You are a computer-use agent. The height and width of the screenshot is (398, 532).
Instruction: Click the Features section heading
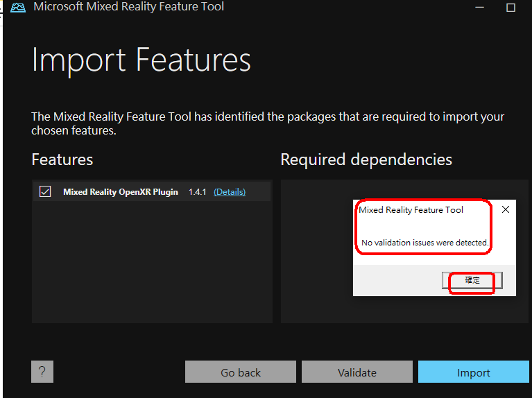tap(62, 159)
